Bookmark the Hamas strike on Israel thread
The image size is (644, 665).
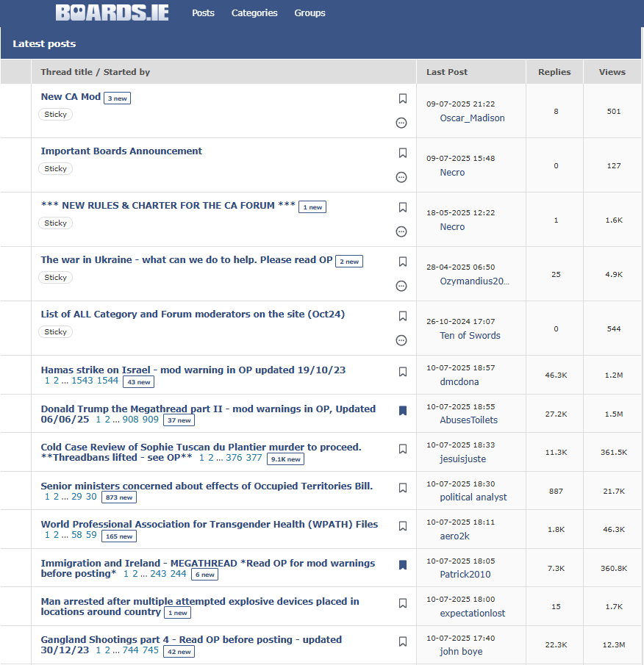click(x=403, y=372)
